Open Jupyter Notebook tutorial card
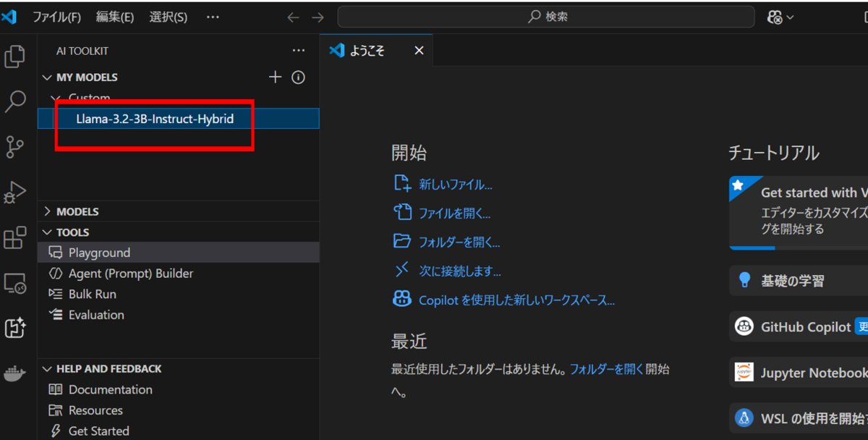 799,373
